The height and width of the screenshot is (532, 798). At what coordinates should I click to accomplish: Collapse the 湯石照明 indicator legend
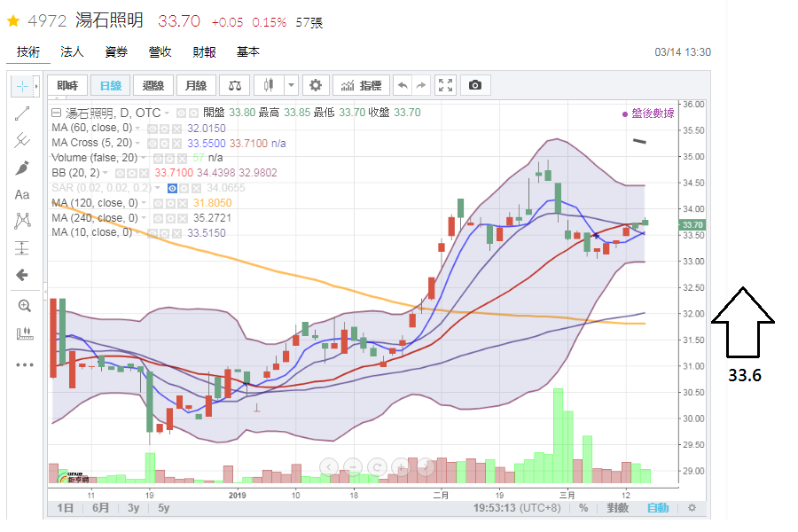tap(57, 113)
